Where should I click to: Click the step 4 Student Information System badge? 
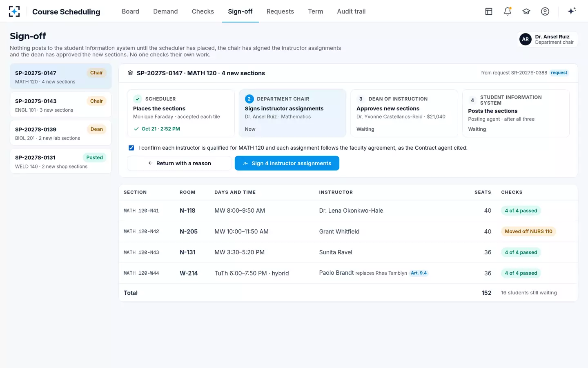[472, 100]
